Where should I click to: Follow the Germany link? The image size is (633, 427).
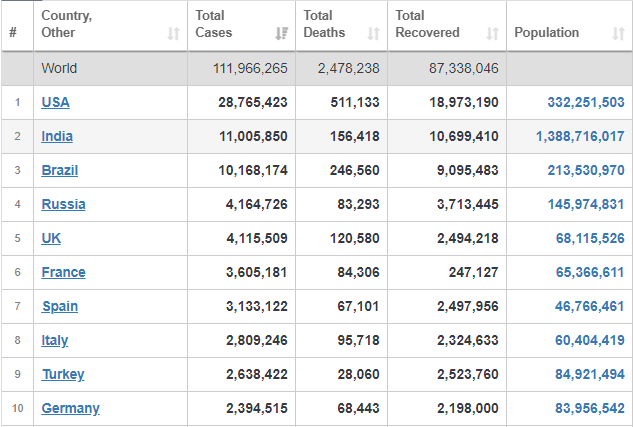70,408
